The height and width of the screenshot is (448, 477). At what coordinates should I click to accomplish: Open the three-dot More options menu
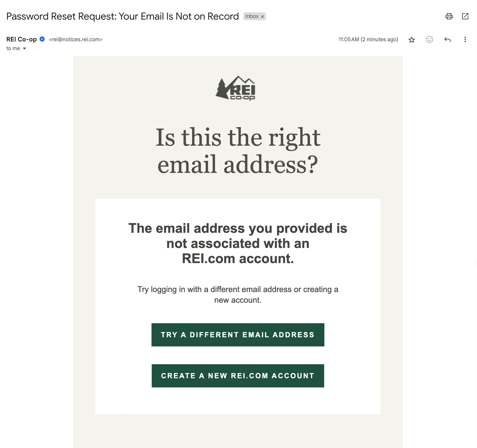tap(465, 40)
